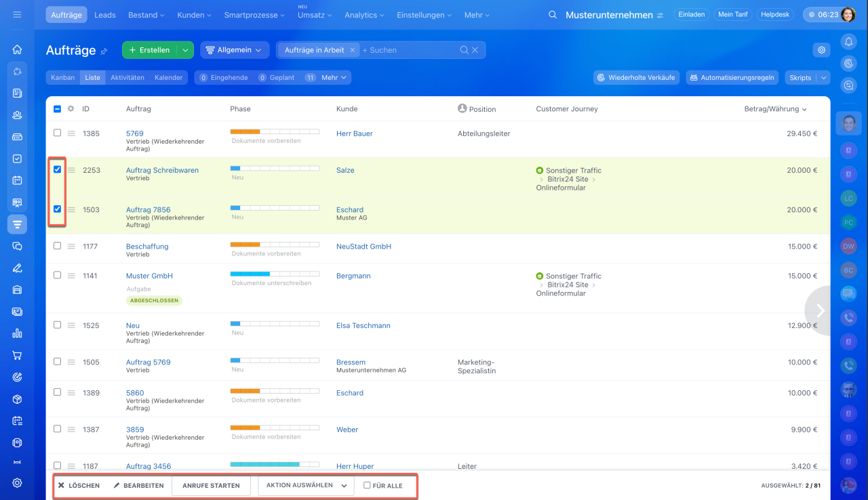868x500 pixels.
Task: Open the Leads menu item
Action: [x=104, y=15]
